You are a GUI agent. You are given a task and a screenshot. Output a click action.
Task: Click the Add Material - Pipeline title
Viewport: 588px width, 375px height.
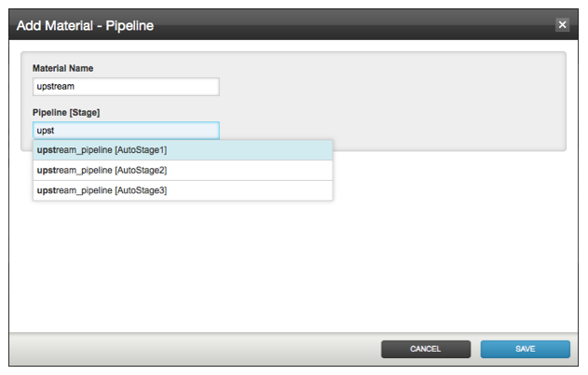85,26
